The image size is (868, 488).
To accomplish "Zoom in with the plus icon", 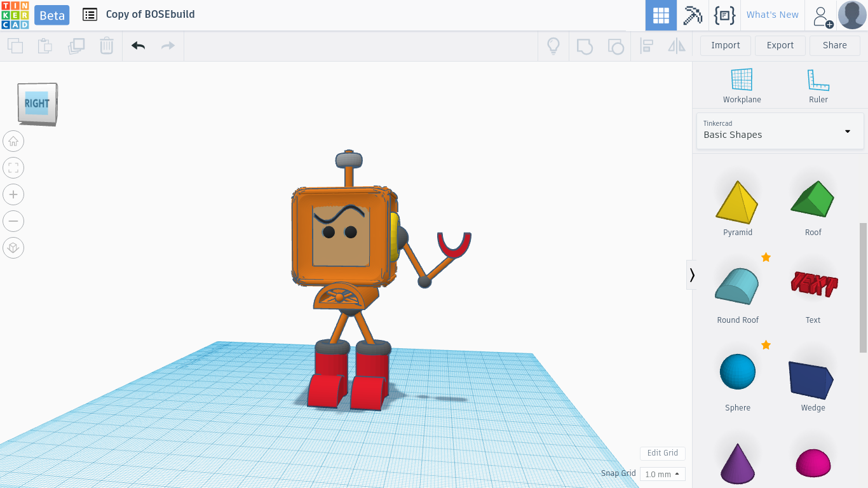I will click(x=13, y=194).
